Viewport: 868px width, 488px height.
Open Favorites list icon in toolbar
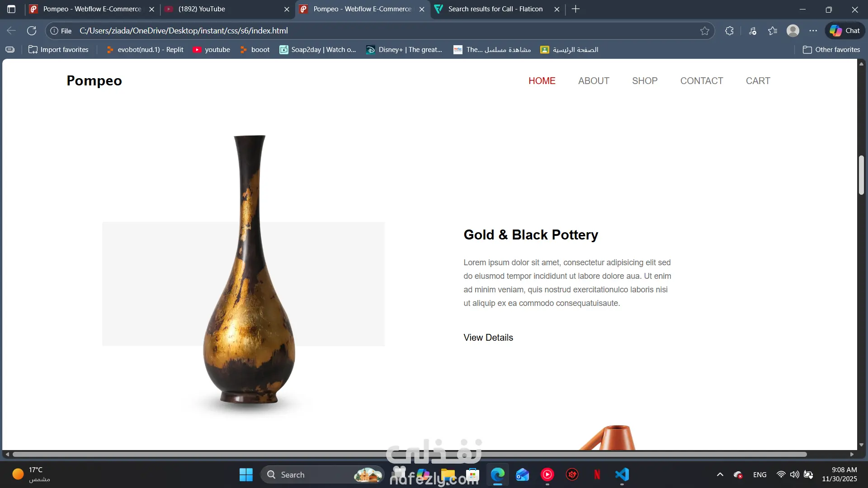[773, 31]
